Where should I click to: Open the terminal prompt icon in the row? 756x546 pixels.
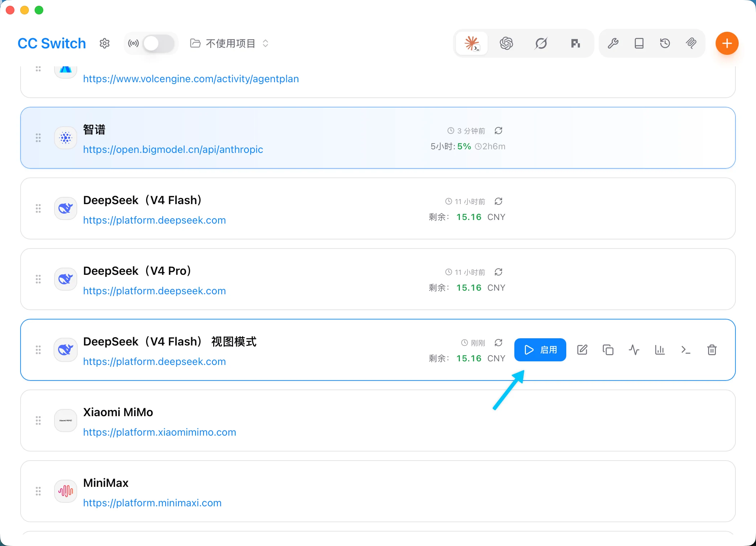(x=686, y=350)
